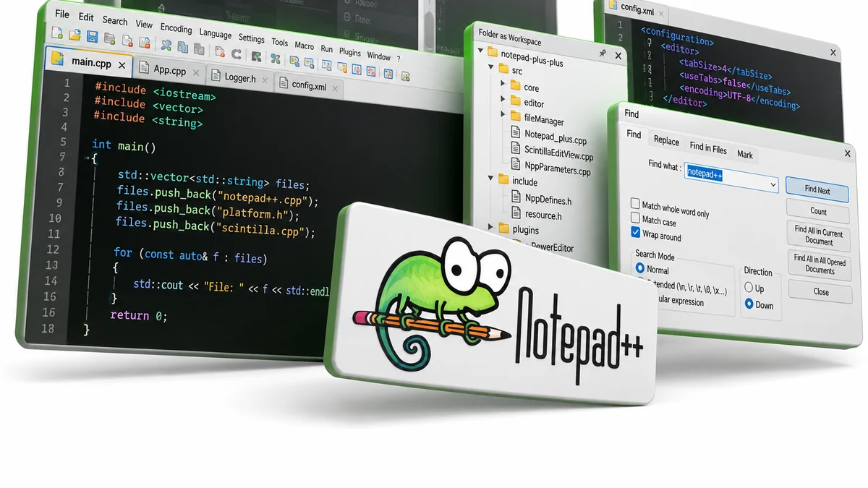Screen dimensions: 868x488
Task: Close the App.cpp tab with its X
Action: [x=196, y=74]
